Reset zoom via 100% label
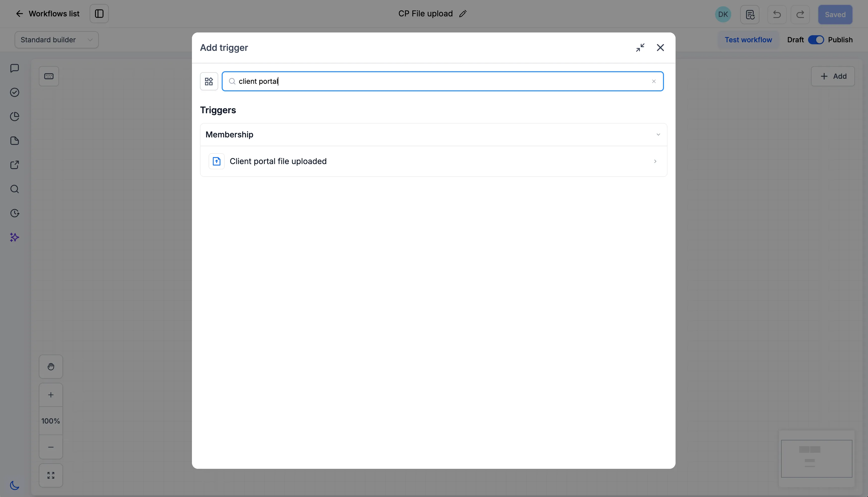This screenshot has height=497, width=868. pos(51,421)
